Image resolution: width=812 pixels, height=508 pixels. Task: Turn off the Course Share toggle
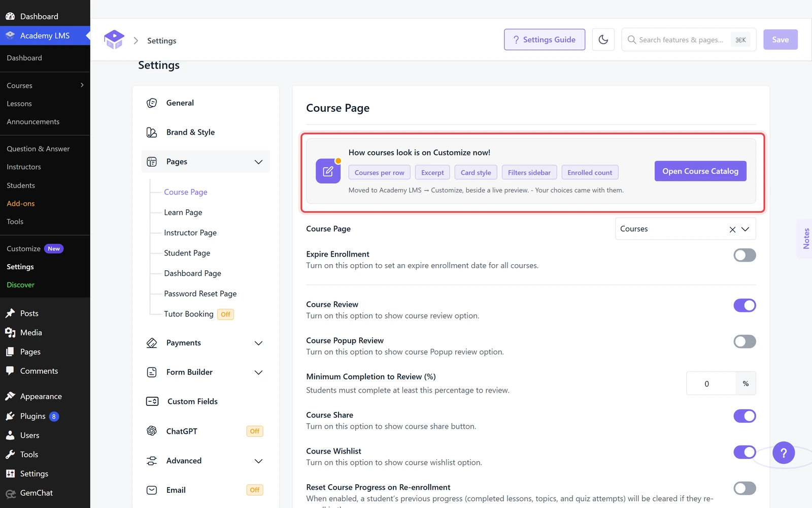745,416
